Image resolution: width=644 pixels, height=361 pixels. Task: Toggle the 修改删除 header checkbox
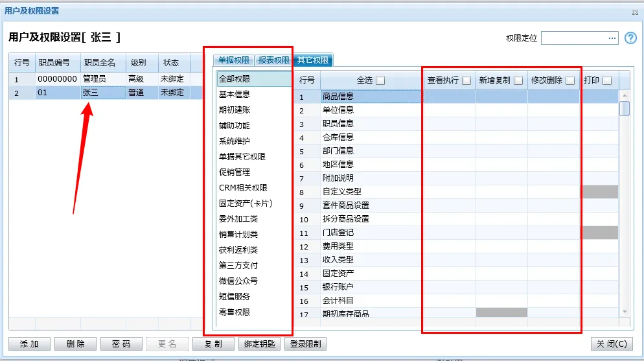click(570, 80)
